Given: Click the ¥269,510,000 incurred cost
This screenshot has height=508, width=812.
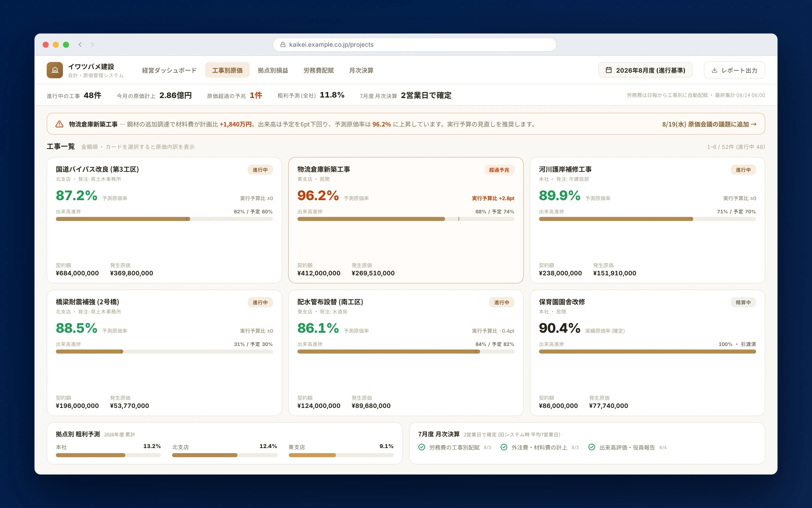Looking at the screenshot, I should (x=373, y=273).
